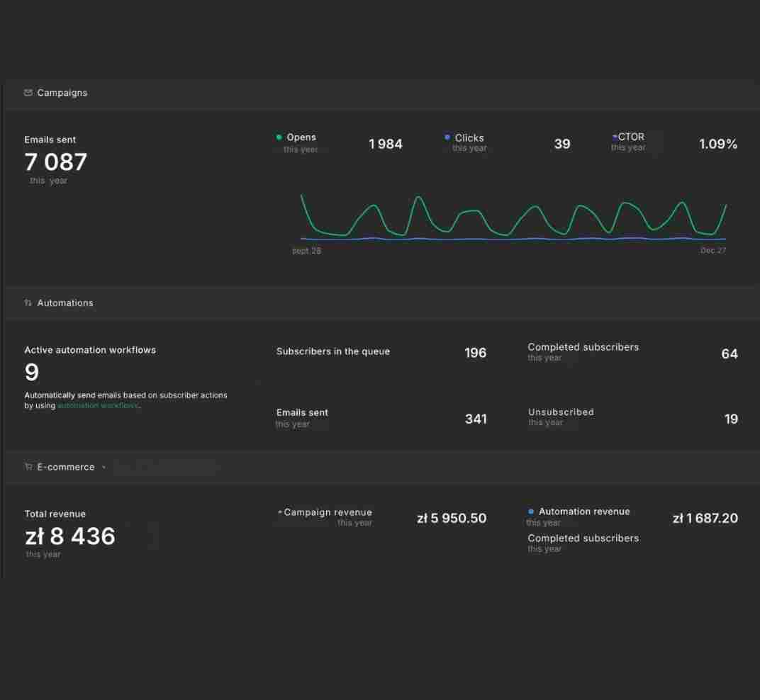Click the blue Clicks legend dot
Screen dimensions: 760x700
(447, 137)
